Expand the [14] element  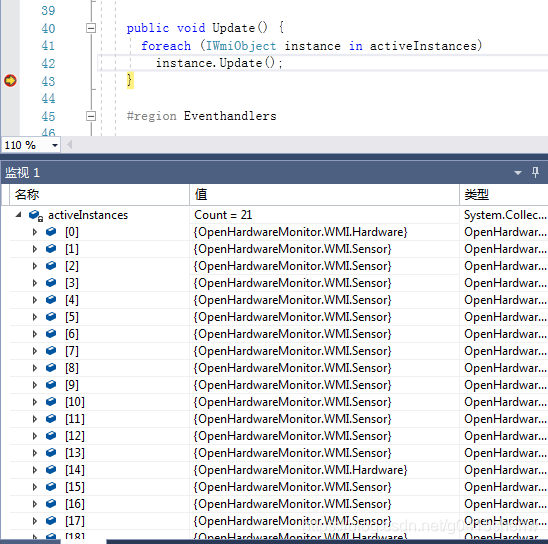click(x=35, y=470)
